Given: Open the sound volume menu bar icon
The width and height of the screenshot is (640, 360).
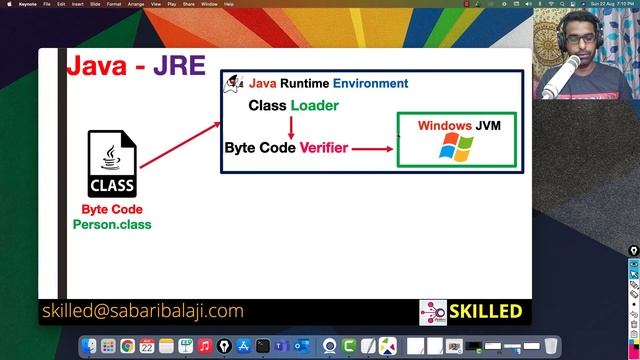Looking at the screenshot, I should tap(528, 4).
